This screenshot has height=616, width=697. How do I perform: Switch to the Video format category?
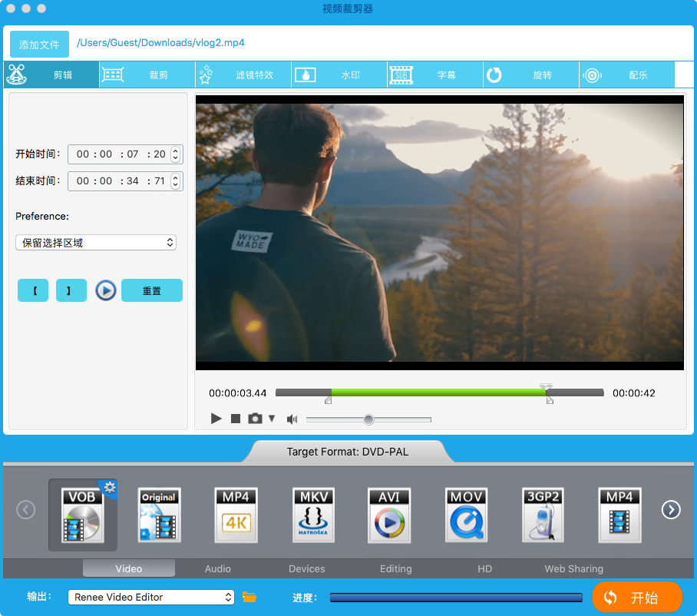129,568
